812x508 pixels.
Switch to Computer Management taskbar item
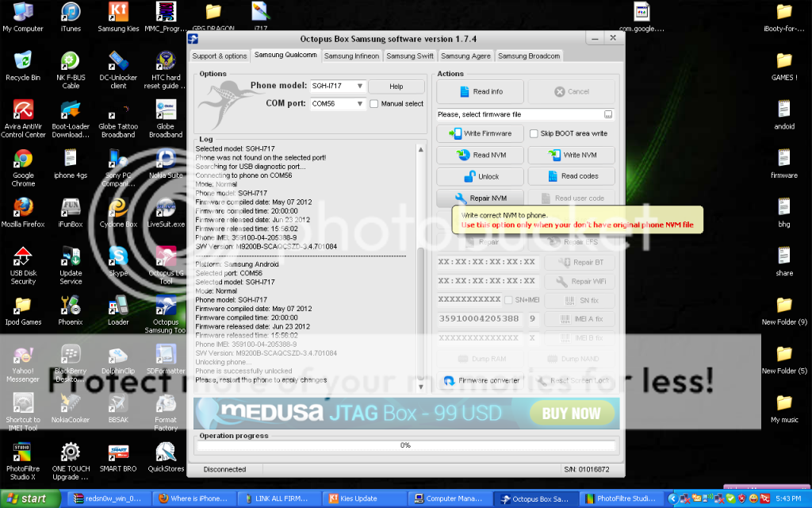pyautogui.click(x=450, y=498)
